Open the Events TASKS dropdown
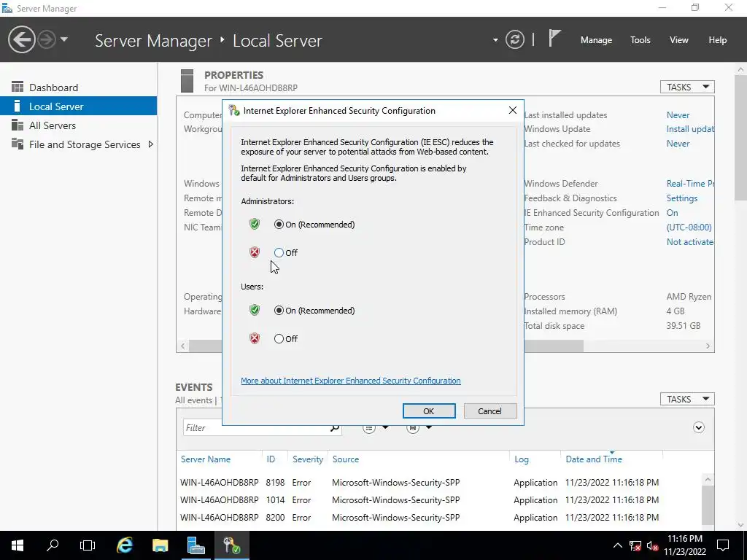This screenshot has width=747, height=560. tap(687, 399)
